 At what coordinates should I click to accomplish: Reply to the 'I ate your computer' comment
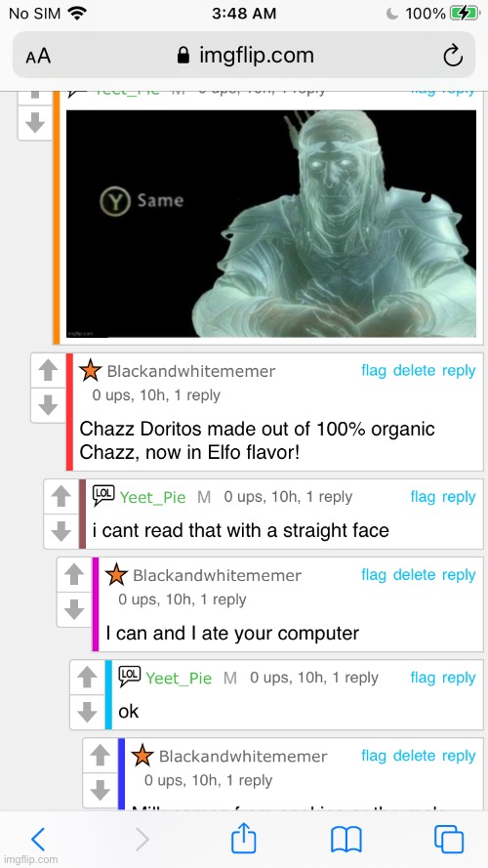coord(459,575)
